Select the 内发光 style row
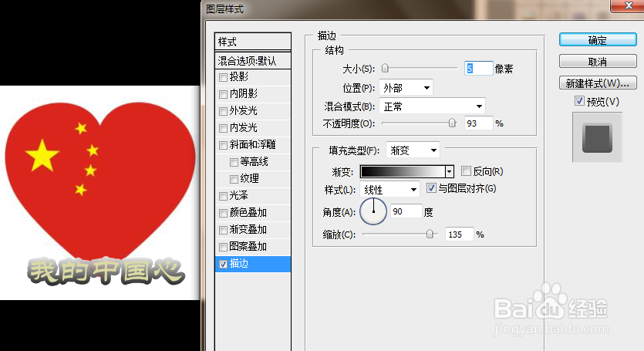This screenshot has height=351, width=644. [253, 128]
